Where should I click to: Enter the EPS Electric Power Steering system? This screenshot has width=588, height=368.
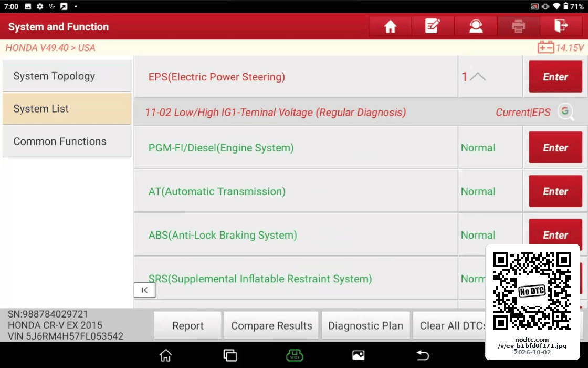coord(555,77)
